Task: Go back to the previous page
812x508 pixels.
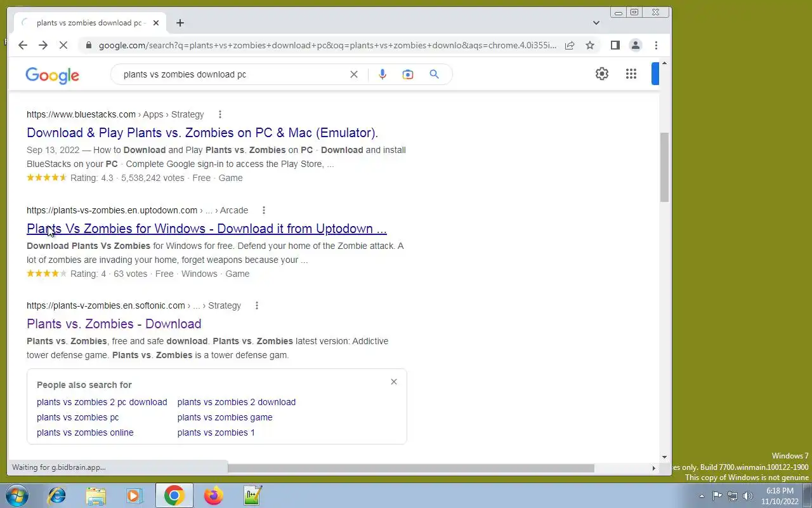Action: (23, 45)
